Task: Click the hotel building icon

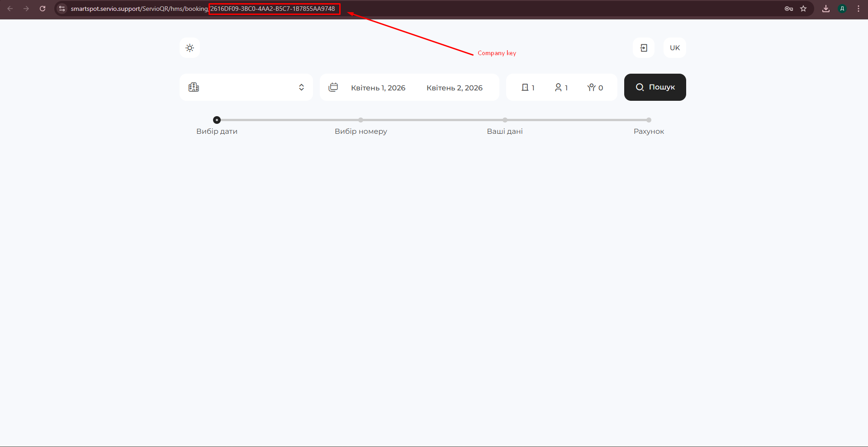Action: click(194, 87)
